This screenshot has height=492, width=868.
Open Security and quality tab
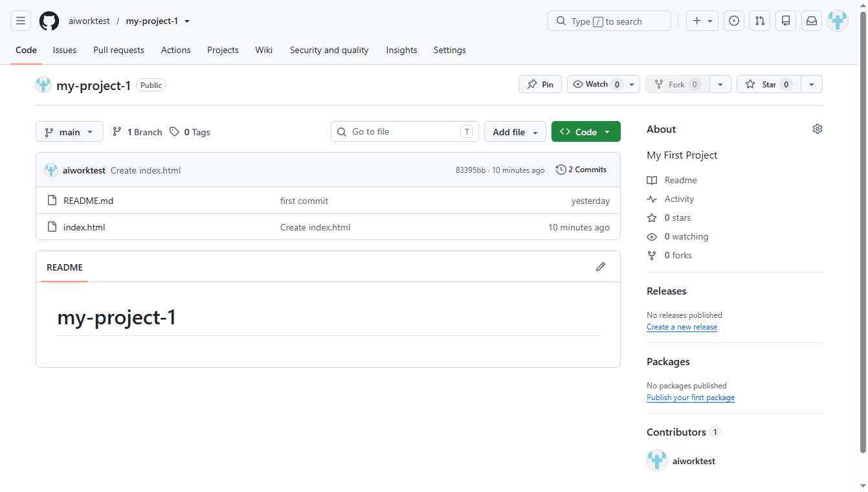pyautogui.click(x=329, y=50)
